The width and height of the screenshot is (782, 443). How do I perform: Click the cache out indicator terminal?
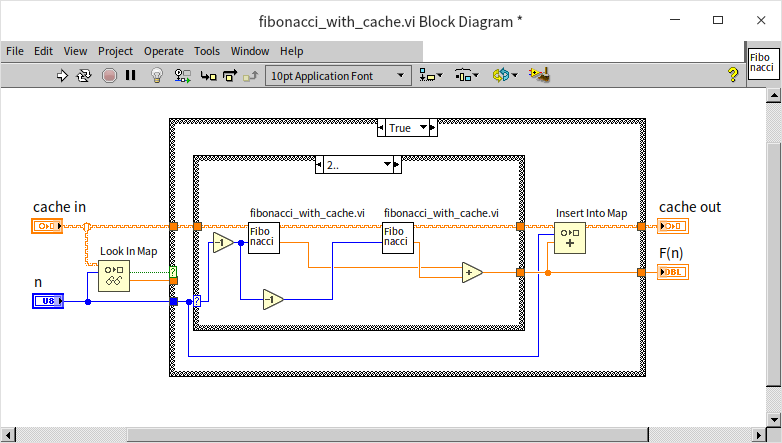(672, 227)
